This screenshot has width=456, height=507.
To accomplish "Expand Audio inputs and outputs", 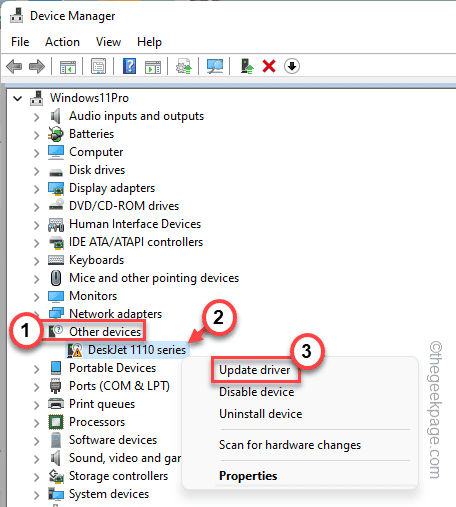I will pyautogui.click(x=36, y=117).
